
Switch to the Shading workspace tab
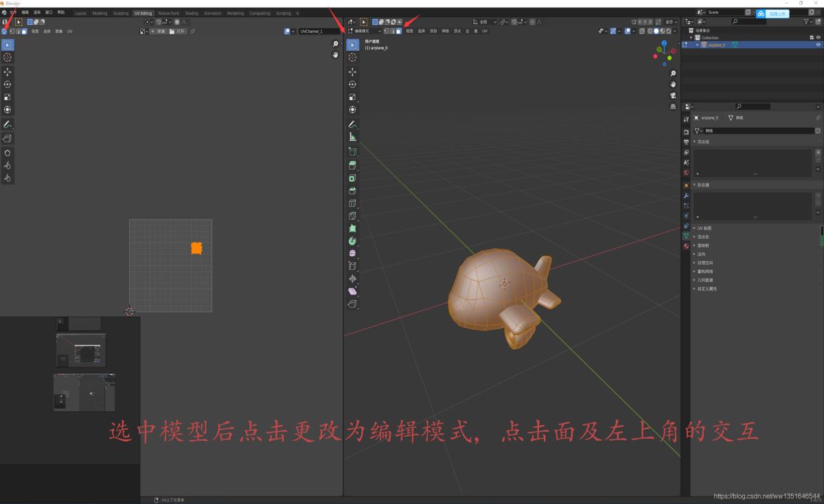pos(191,12)
